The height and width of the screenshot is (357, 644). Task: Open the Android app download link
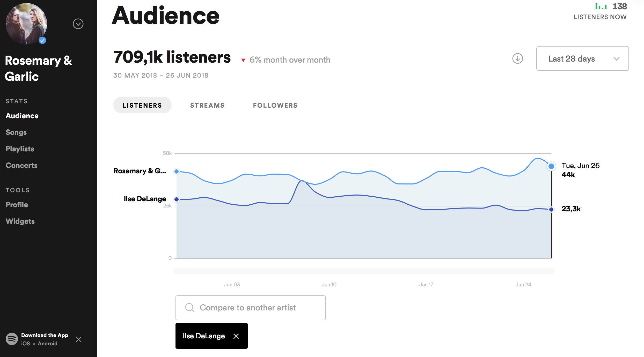coord(47,344)
